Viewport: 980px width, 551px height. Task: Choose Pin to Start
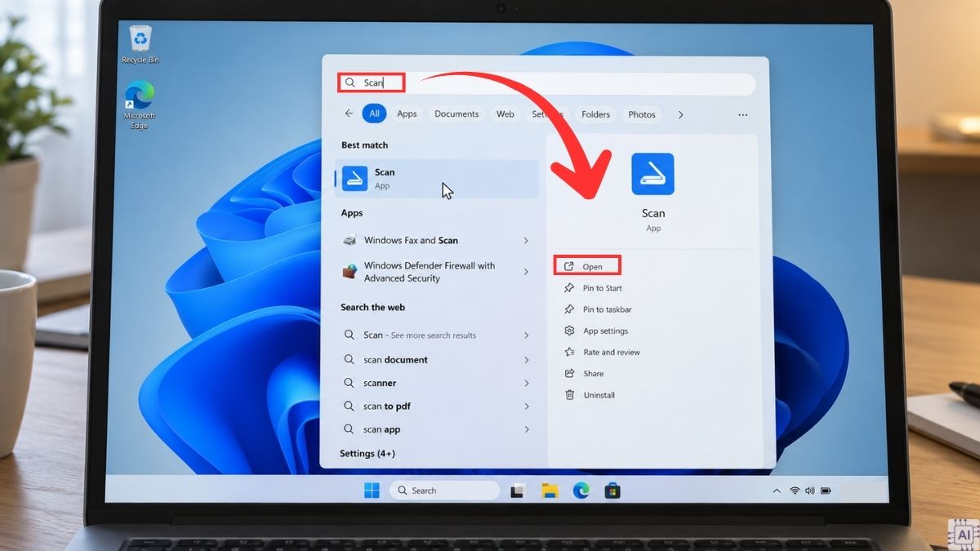pos(594,288)
